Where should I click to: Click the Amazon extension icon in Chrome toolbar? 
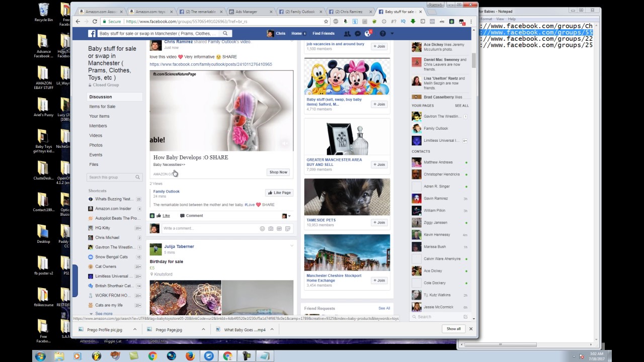(345, 22)
